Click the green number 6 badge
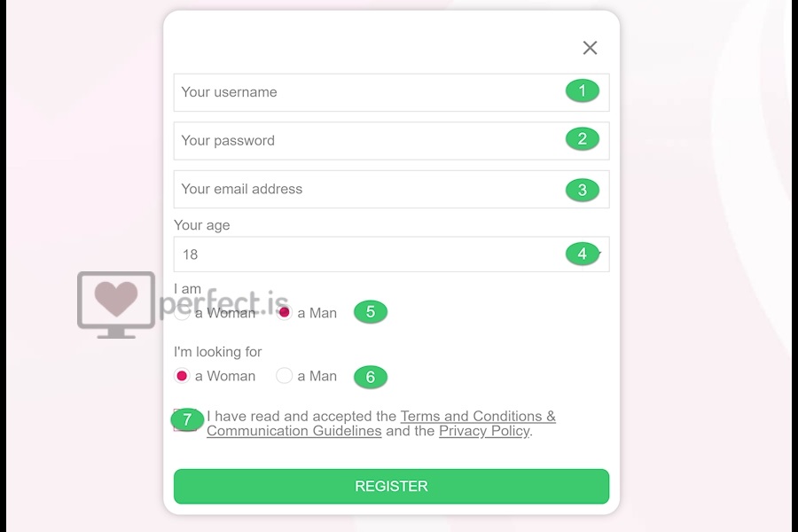This screenshot has width=798, height=532. (371, 377)
